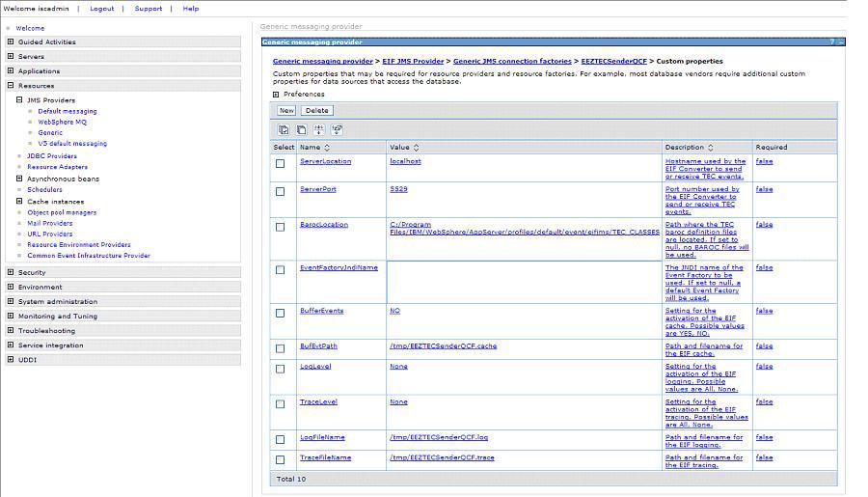Open EIF JMS Provider breadcrumb link

[413, 62]
